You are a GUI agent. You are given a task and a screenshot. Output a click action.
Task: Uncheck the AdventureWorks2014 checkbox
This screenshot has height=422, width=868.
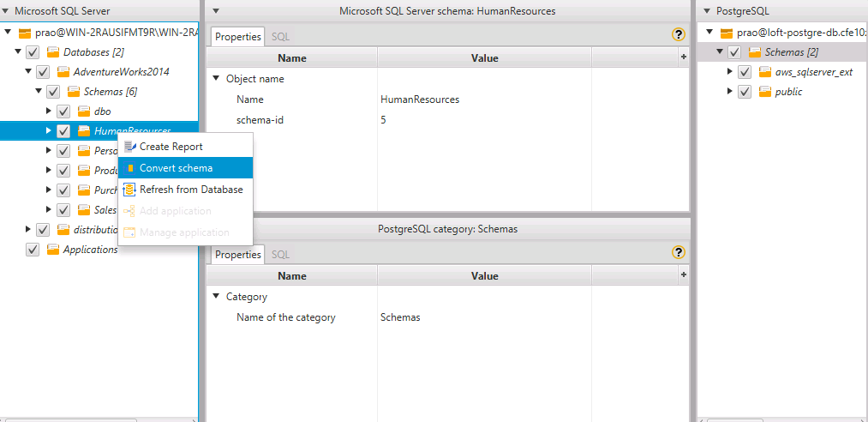pyautogui.click(x=43, y=72)
